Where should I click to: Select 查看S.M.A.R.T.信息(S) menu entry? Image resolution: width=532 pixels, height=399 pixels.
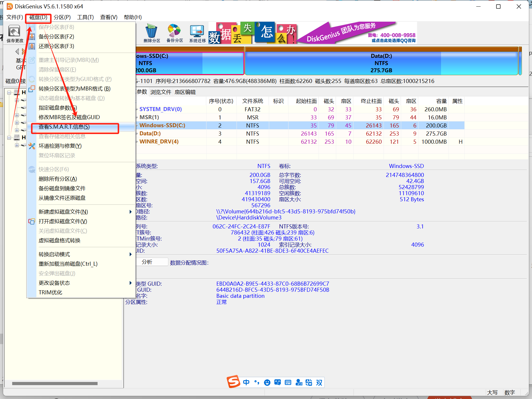[x=81, y=127]
